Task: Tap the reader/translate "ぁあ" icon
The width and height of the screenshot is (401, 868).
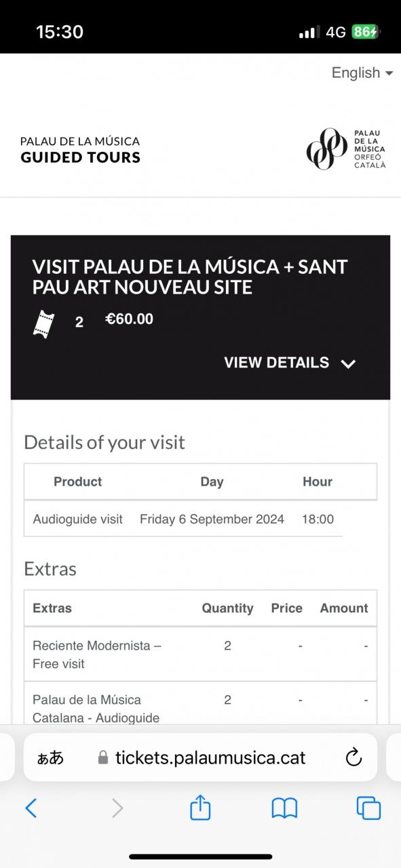Action: pos(50,757)
